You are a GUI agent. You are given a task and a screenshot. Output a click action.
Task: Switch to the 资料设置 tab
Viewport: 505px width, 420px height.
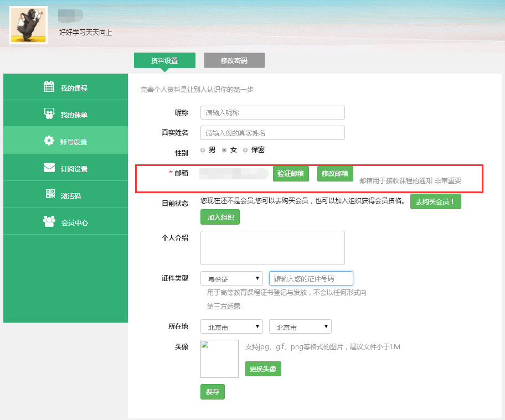tap(164, 60)
